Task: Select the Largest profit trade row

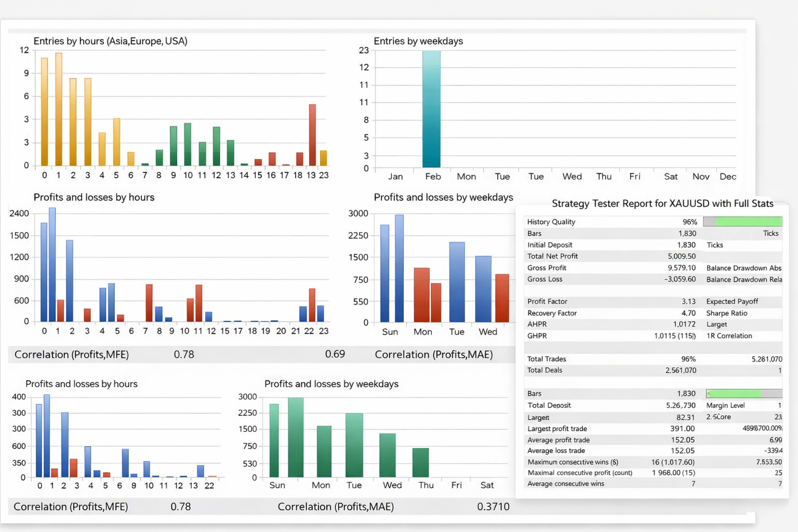Action: point(653,429)
